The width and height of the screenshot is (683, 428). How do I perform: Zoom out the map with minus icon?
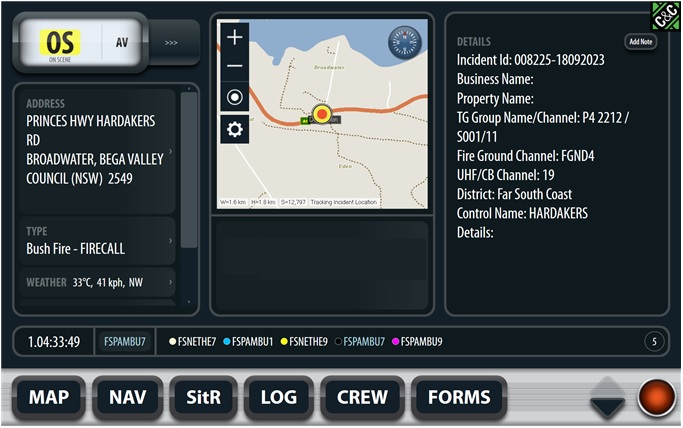coord(234,66)
